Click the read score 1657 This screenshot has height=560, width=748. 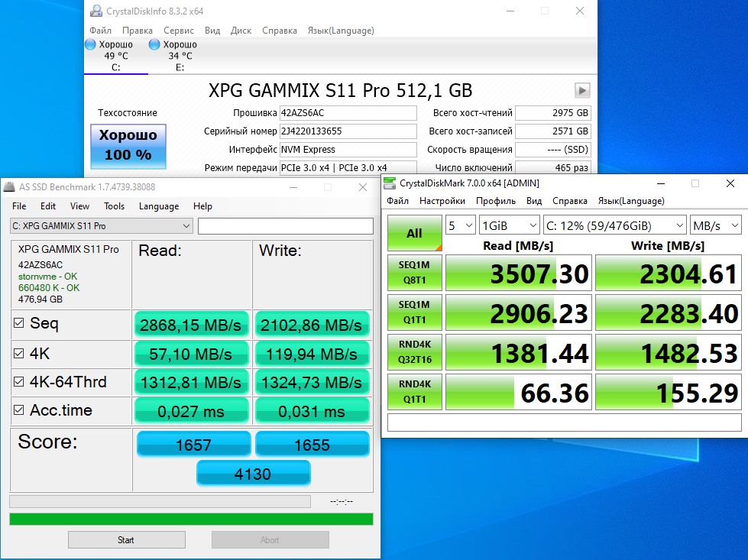point(193,445)
